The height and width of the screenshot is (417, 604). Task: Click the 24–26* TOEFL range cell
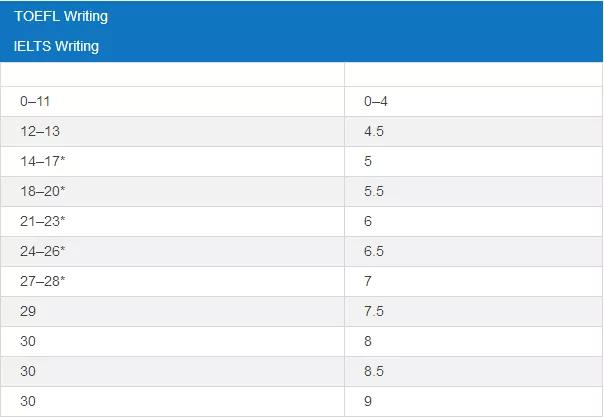43,251
